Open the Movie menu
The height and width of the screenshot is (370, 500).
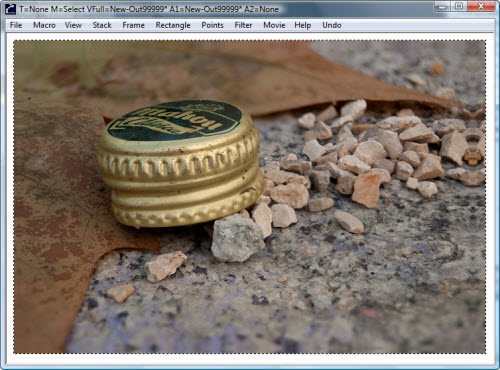click(274, 25)
